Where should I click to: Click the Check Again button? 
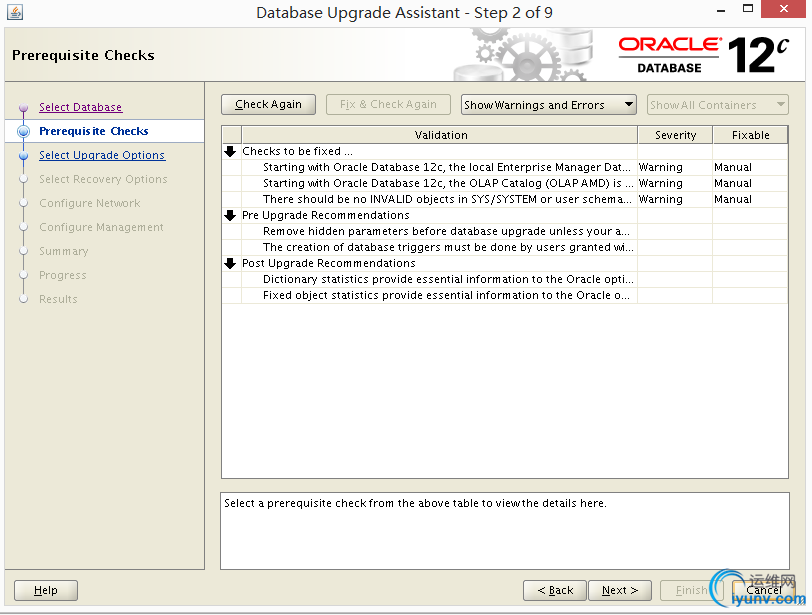point(268,105)
